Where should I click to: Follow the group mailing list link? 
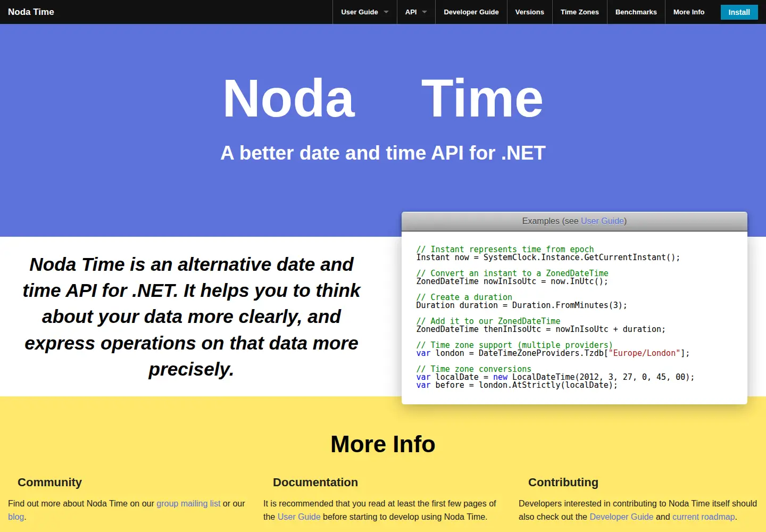(188, 503)
